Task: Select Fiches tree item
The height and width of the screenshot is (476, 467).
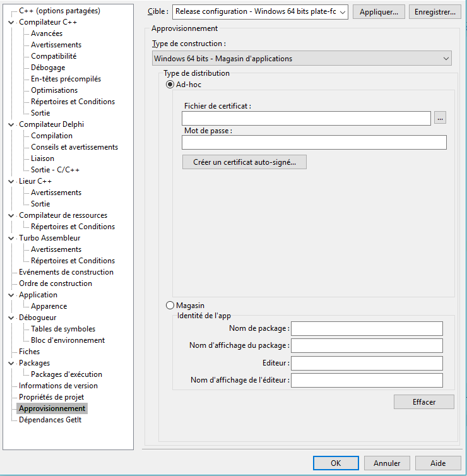Action: click(30, 352)
